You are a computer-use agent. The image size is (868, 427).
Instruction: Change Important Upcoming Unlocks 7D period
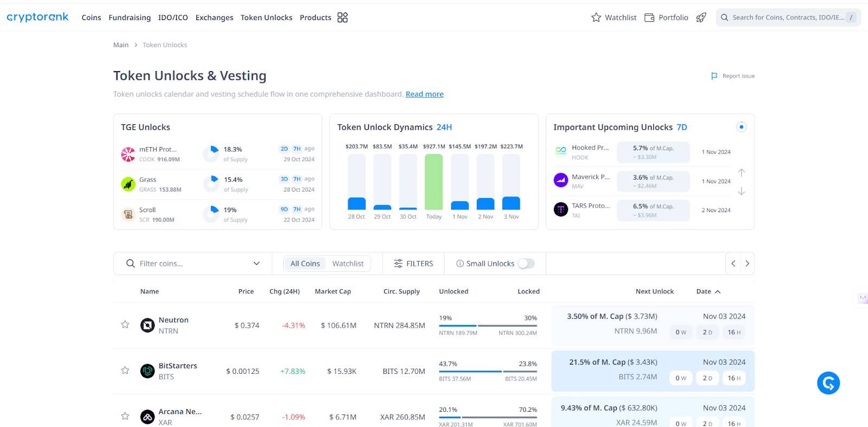pyautogui.click(x=682, y=127)
